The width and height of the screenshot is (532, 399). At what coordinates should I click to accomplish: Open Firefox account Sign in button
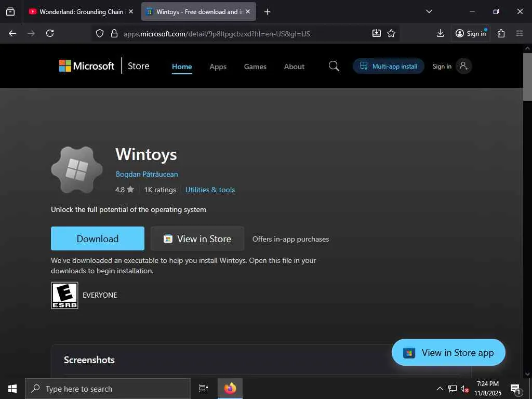[x=471, y=33]
